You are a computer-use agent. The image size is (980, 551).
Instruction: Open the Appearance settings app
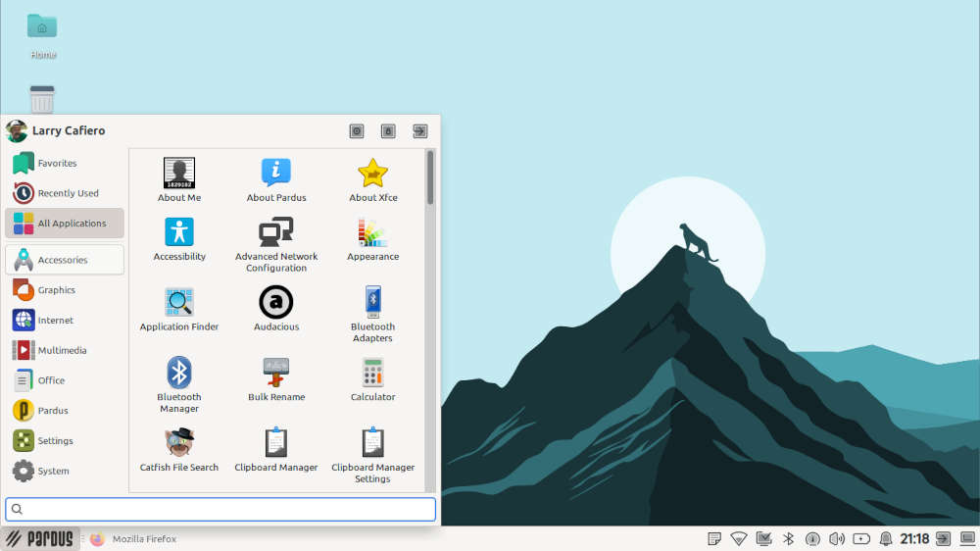pos(372,238)
